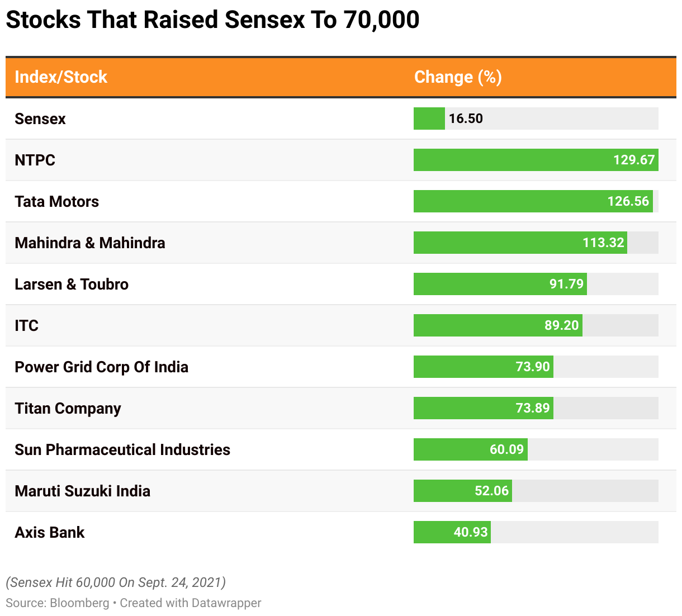
Task: Click the Change (%) column header
Action: click(x=458, y=77)
